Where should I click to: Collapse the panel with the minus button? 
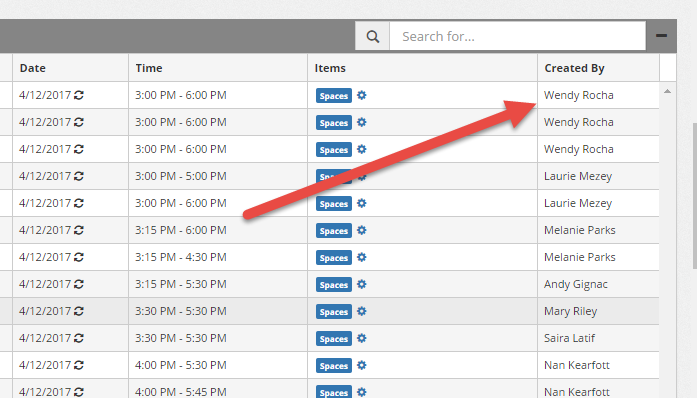coord(661,36)
